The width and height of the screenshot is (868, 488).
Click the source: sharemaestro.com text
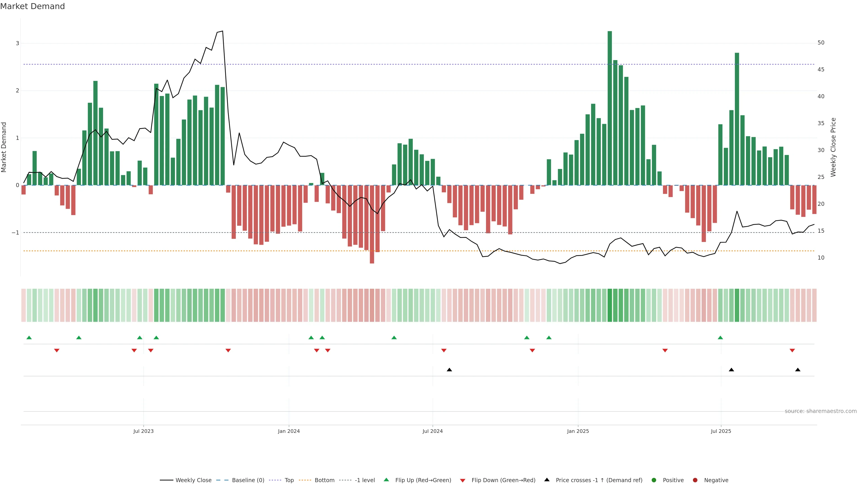click(821, 411)
